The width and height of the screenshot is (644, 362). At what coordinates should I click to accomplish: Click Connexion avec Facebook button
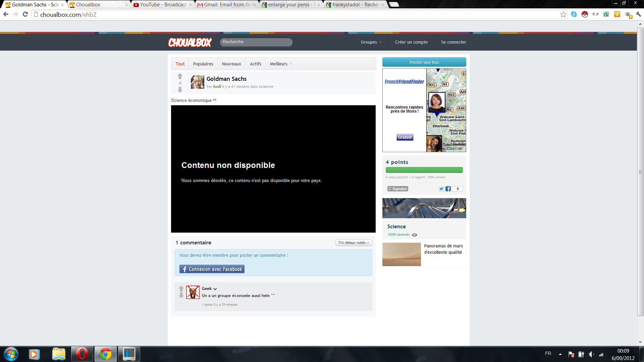pyautogui.click(x=212, y=269)
